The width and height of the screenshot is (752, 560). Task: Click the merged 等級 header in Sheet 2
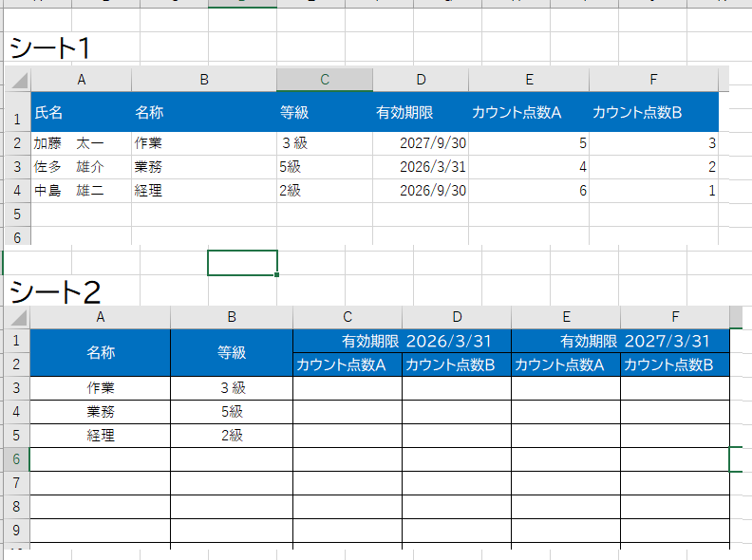click(232, 353)
